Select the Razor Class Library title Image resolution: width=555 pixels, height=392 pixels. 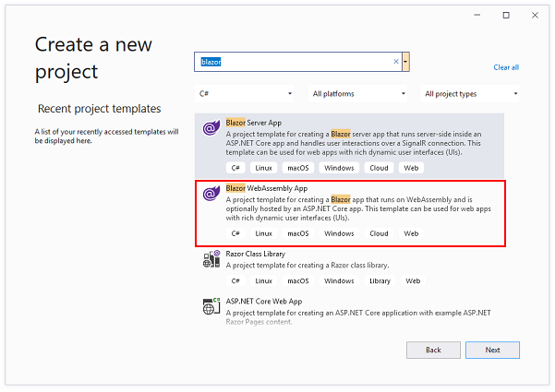pos(255,254)
